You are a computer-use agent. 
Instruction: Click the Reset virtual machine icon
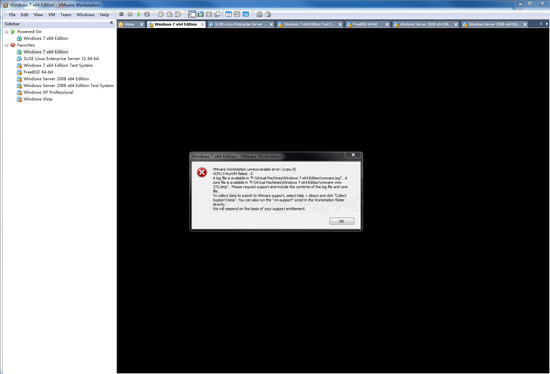tap(147, 14)
